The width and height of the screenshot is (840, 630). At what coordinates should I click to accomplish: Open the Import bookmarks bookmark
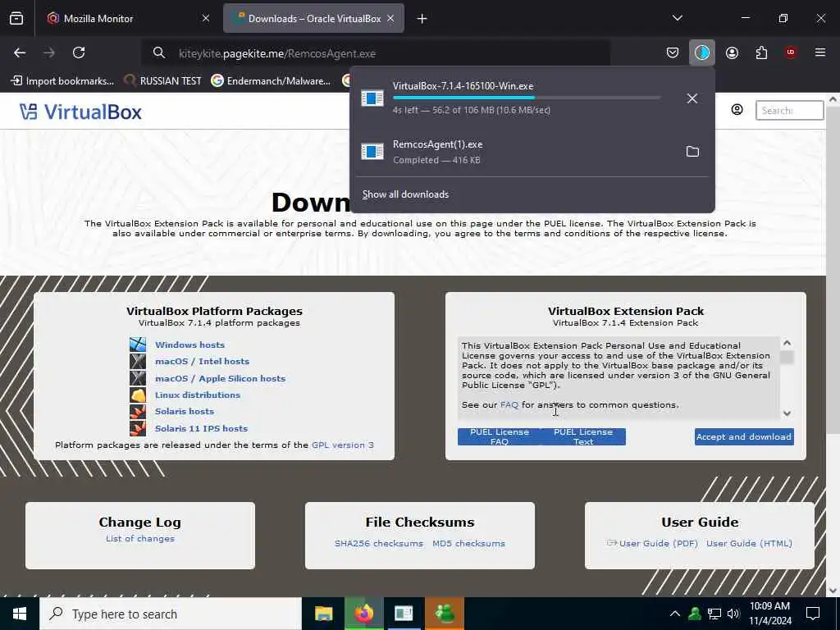click(x=62, y=81)
